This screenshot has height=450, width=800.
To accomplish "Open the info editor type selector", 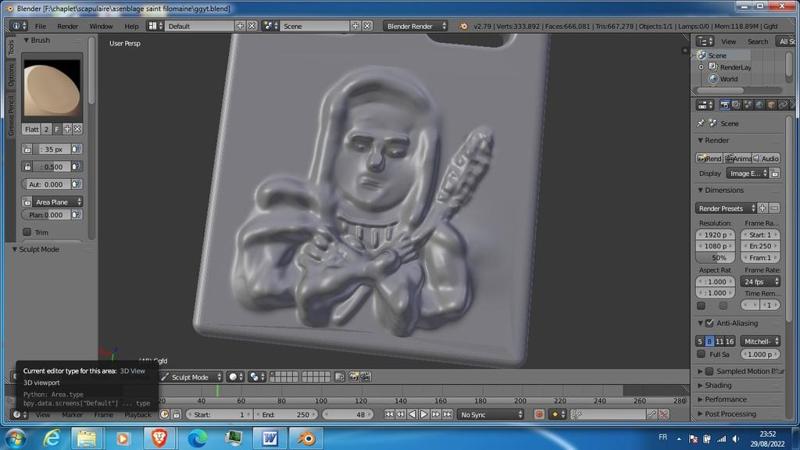I will [19, 26].
